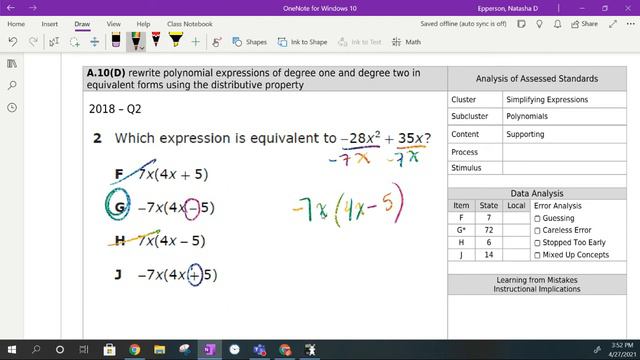This screenshot has height=360, width=640.
Task: Click Ink to Text
Action: click(360, 42)
